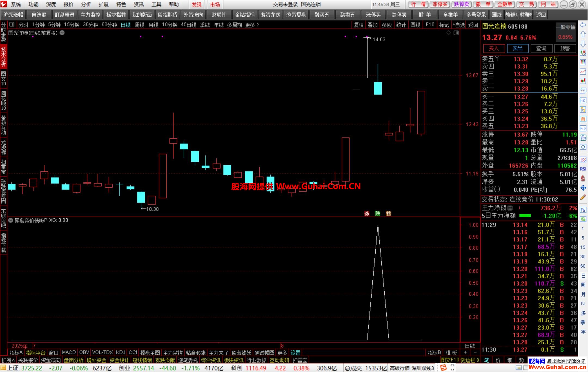The image size is (588, 372).
Task: Click the F10 icon in right sidebar
Action: pos(583,100)
